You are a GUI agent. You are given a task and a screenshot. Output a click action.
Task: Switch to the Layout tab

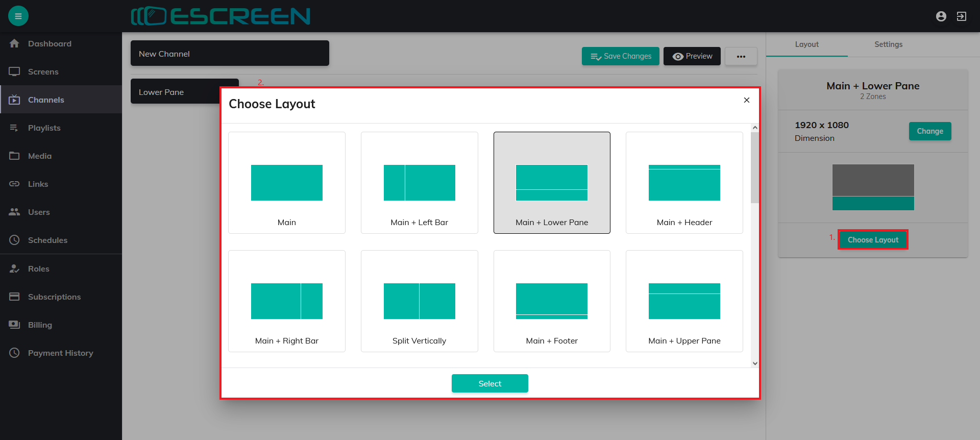806,44
